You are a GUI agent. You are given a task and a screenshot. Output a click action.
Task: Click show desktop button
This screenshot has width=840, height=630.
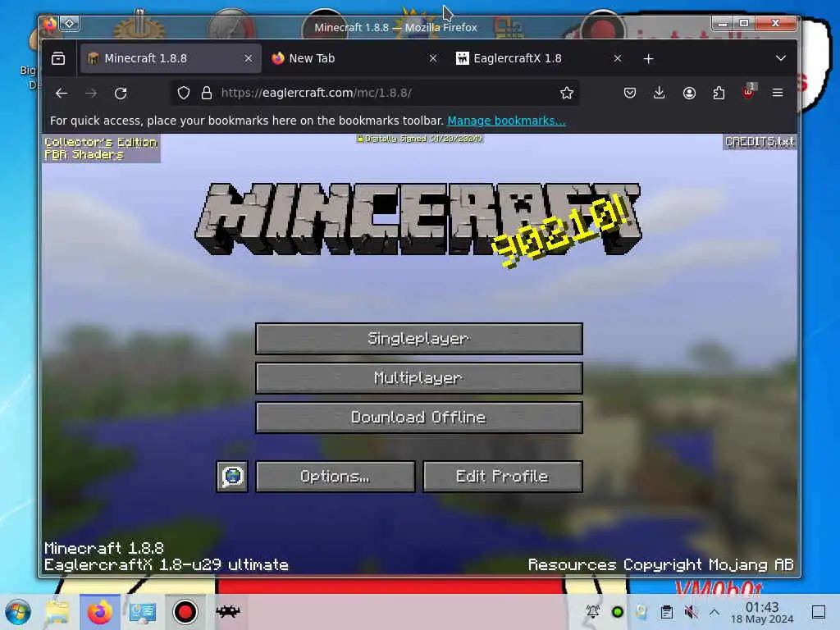[819, 612]
